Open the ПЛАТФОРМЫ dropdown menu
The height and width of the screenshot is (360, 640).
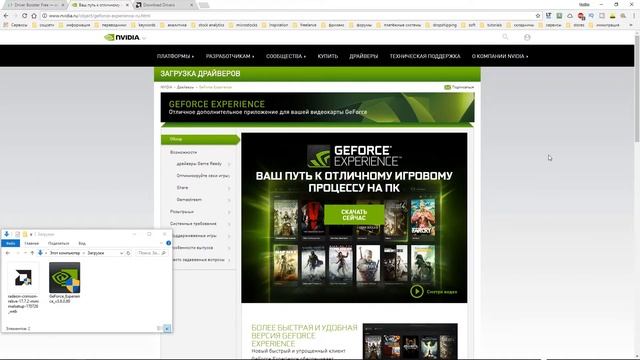click(175, 56)
